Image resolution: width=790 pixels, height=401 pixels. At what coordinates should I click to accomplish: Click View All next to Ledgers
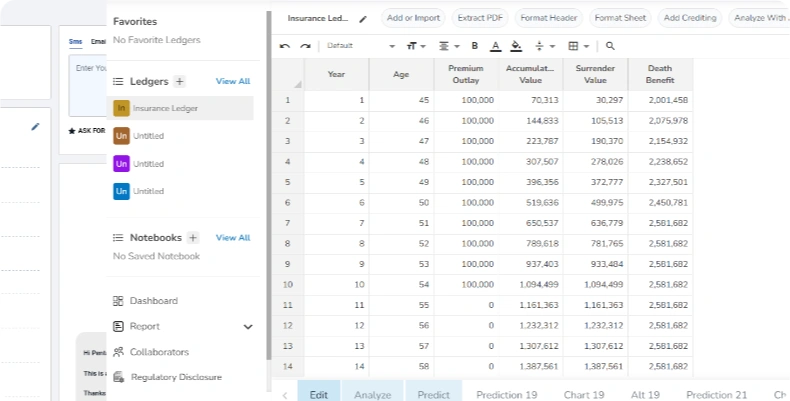coord(233,81)
